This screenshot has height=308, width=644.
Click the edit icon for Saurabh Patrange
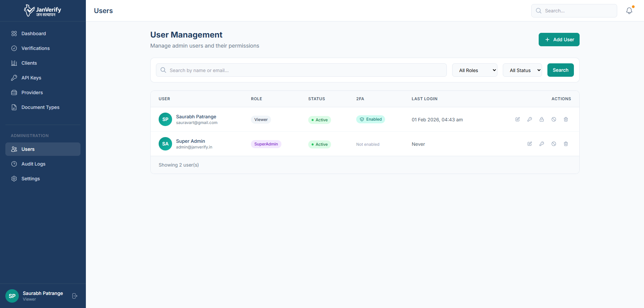[x=518, y=119]
